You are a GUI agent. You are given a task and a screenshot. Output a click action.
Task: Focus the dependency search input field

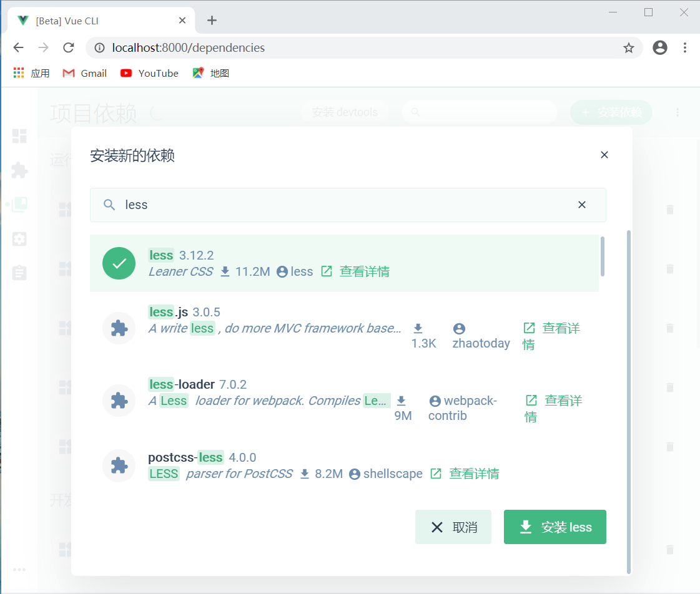click(x=348, y=205)
